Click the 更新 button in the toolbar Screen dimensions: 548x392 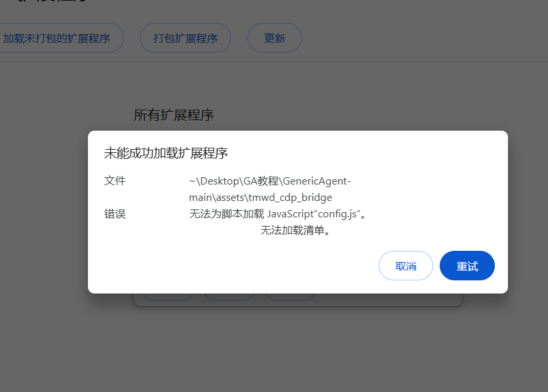pos(274,38)
